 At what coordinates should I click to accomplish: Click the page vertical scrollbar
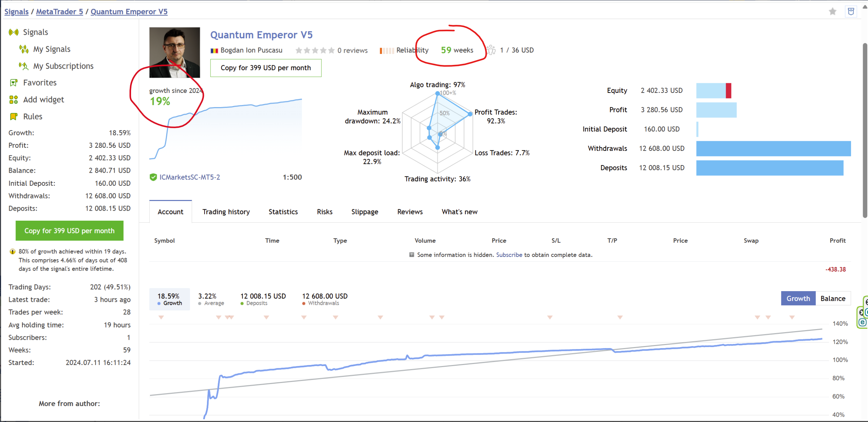point(865,131)
